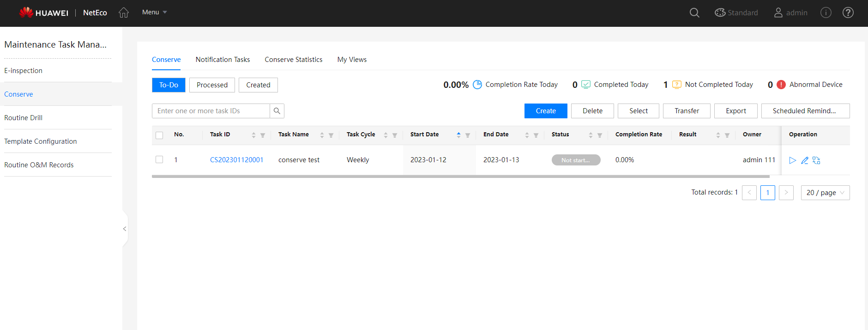The height and width of the screenshot is (330, 868).
Task: Switch to Notification Tasks tab
Action: click(x=223, y=60)
